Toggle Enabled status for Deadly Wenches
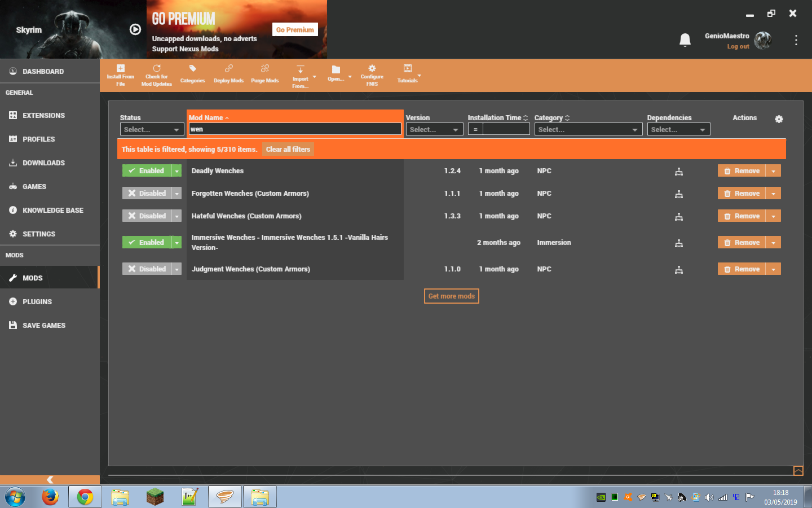812x508 pixels. [x=147, y=170]
